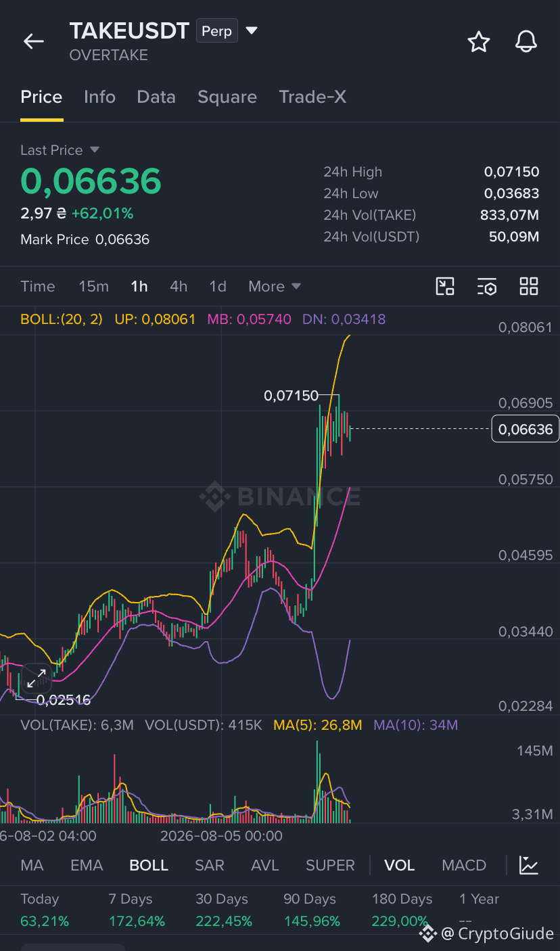Image resolution: width=560 pixels, height=951 pixels.
Task: Toggle the VOL sub-indicator
Action: [399, 865]
